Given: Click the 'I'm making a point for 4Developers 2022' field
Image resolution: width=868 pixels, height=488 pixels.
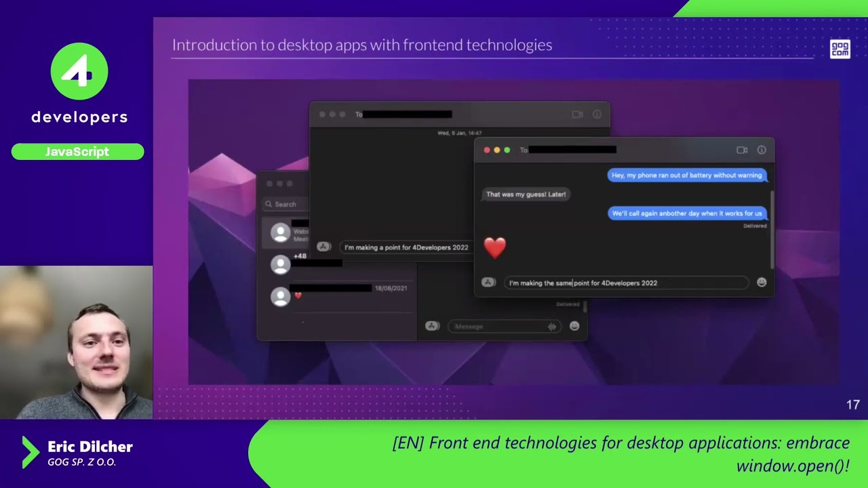Looking at the screenshot, I should 406,247.
